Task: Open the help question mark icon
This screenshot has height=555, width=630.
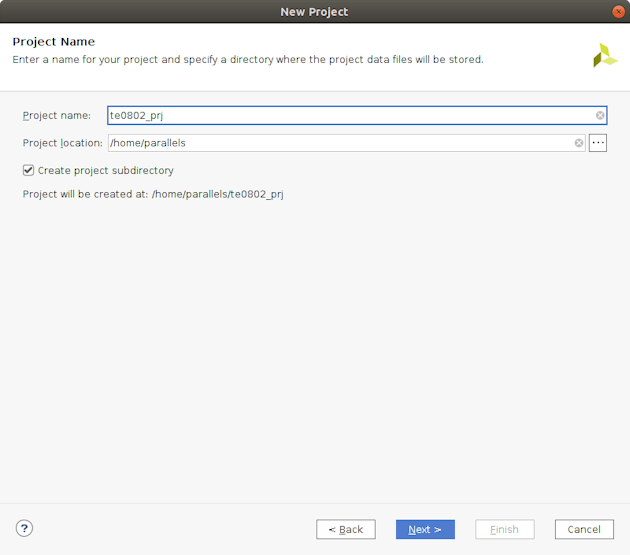Action: [x=25, y=528]
